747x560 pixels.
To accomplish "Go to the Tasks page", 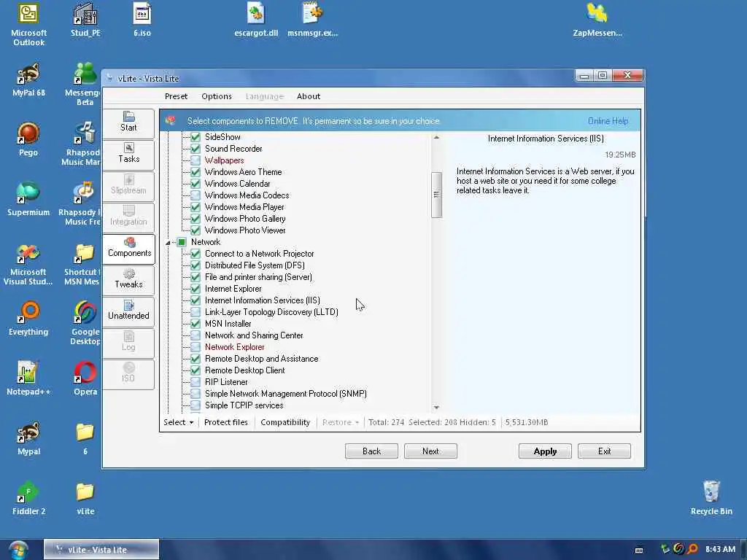I will [x=128, y=154].
